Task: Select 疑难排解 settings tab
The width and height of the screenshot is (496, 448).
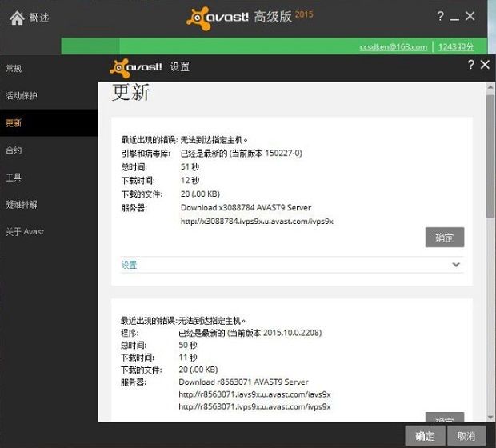Action: pos(21,204)
